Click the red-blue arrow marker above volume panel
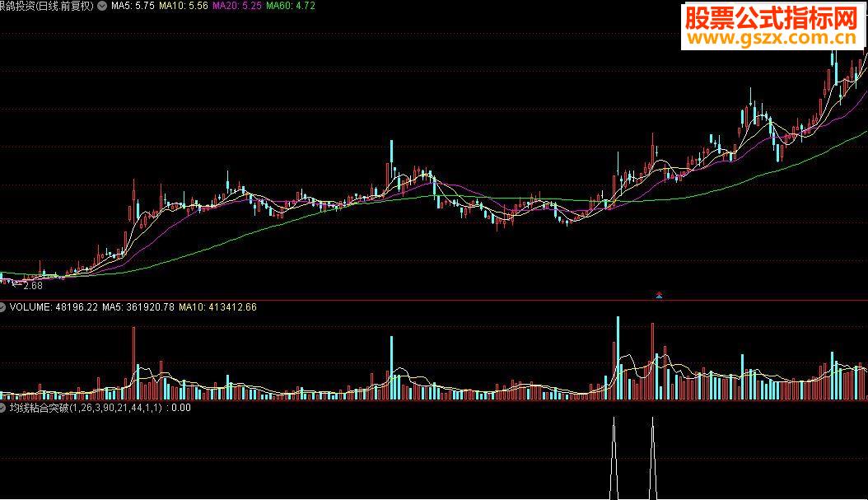This screenshot has height=500, width=868. 659,295
